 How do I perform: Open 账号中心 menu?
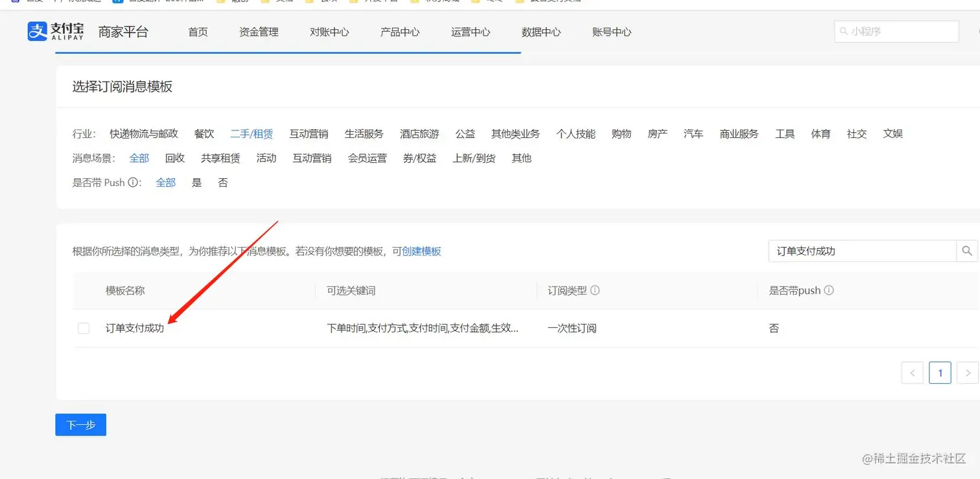(x=612, y=32)
